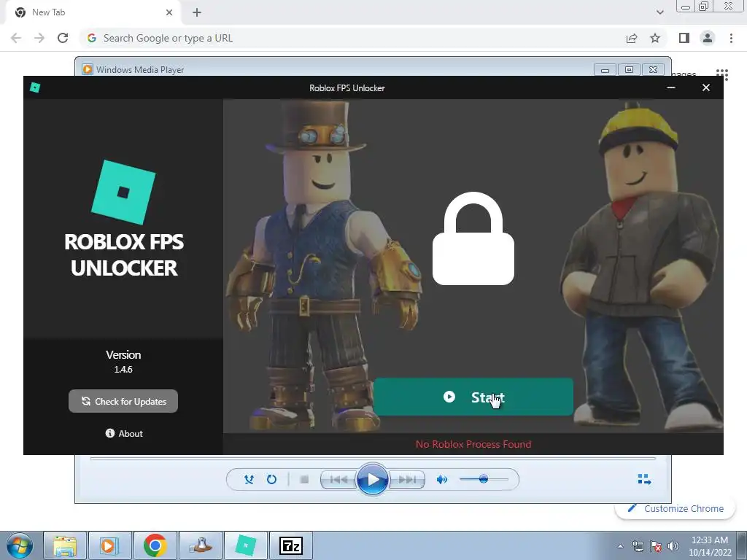Minimize the Windows Media Player window
The image size is (747, 560).
click(x=605, y=70)
